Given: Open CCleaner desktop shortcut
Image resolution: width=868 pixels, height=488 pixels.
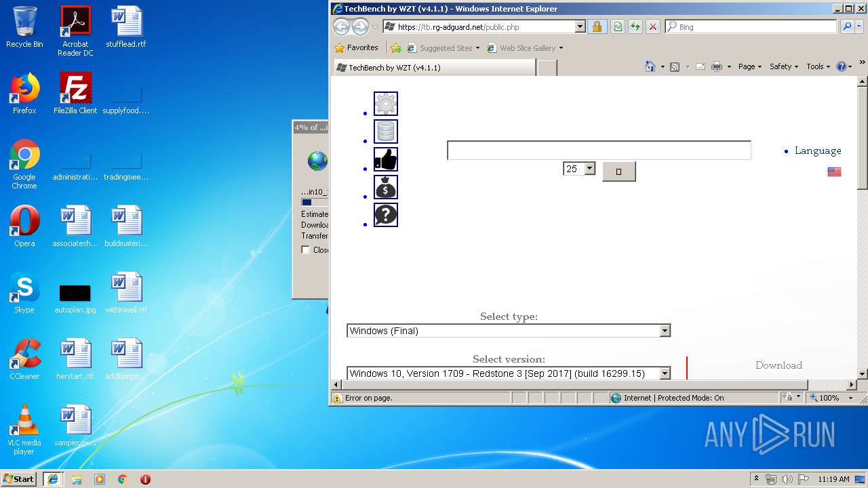Looking at the screenshot, I should pyautogui.click(x=24, y=360).
